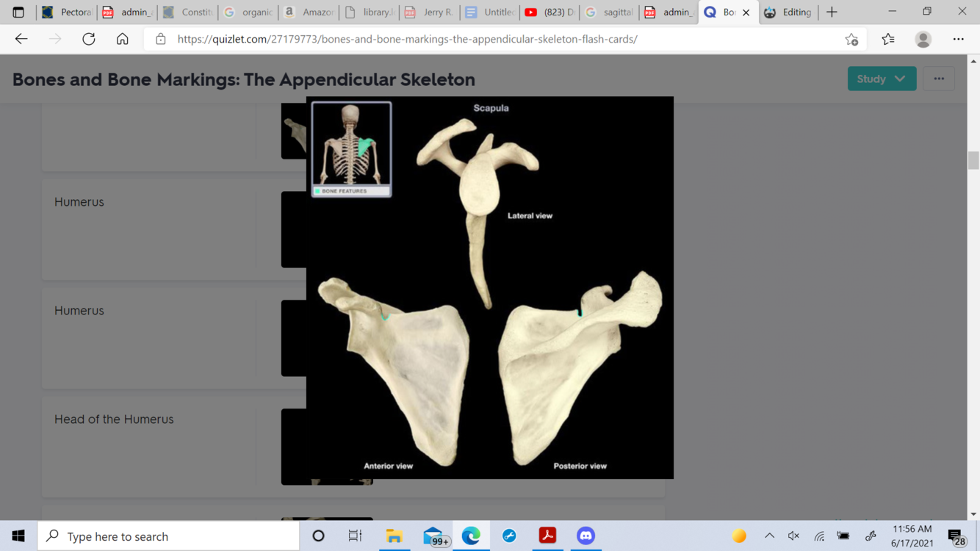Open Discord from the taskbar

pos(586,536)
